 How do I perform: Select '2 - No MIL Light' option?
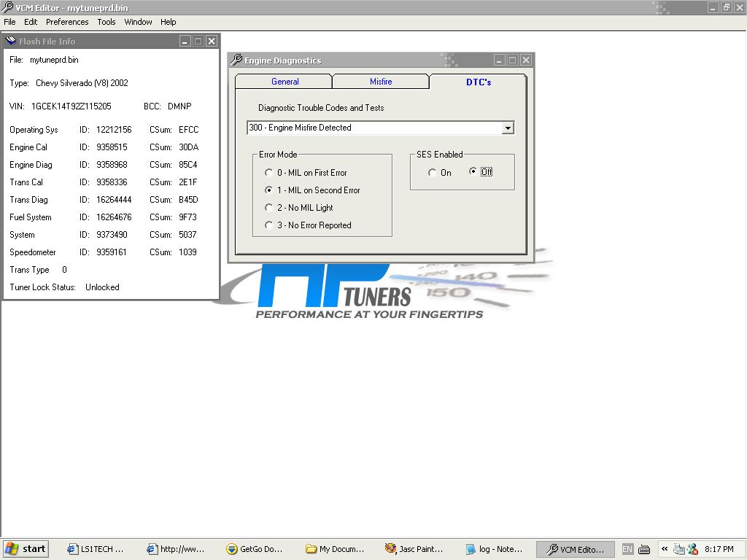click(x=269, y=208)
